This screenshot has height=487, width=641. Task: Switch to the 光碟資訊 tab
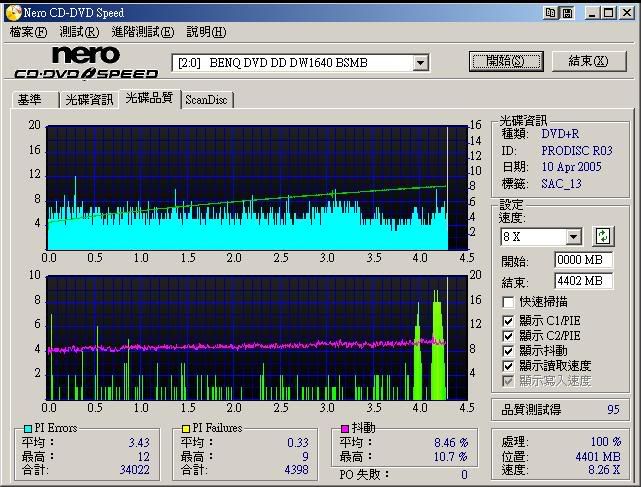(89, 100)
